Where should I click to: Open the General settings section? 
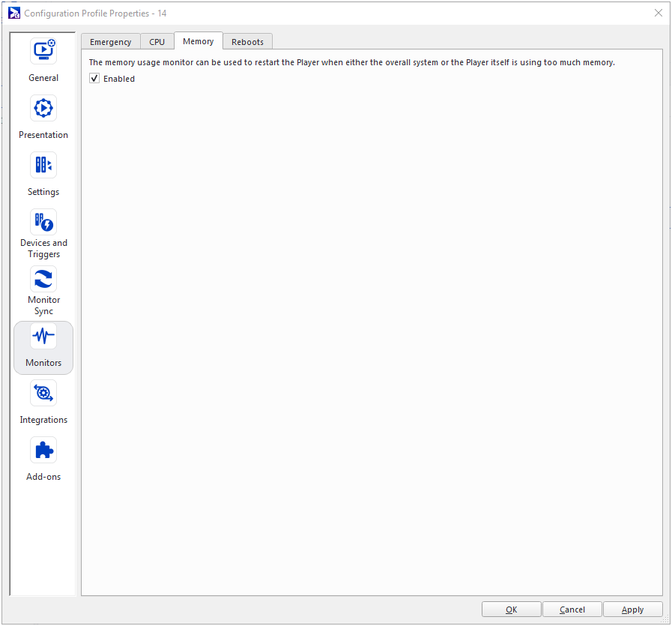coord(43,60)
